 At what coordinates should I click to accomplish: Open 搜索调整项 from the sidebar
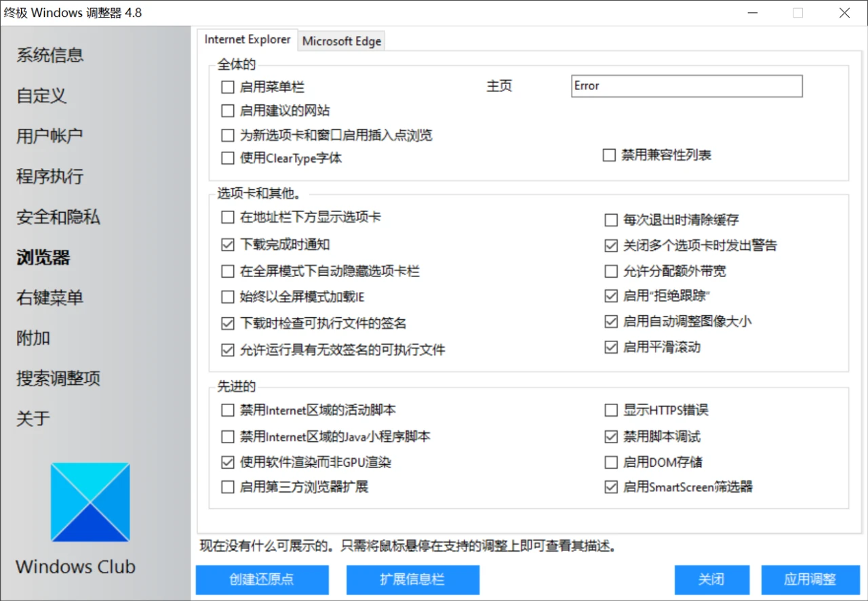[x=58, y=378]
